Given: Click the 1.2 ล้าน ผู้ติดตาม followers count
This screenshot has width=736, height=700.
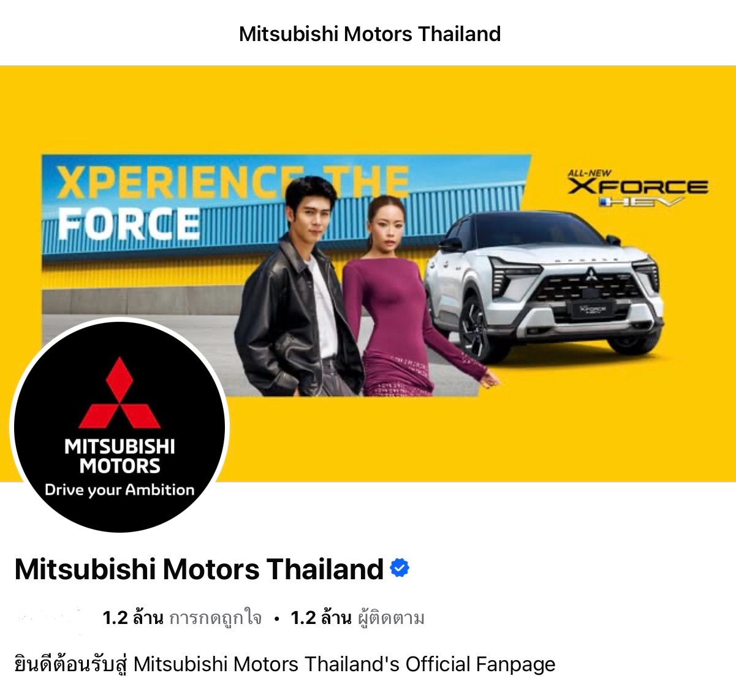Looking at the screenshot, I should point(357,618).
